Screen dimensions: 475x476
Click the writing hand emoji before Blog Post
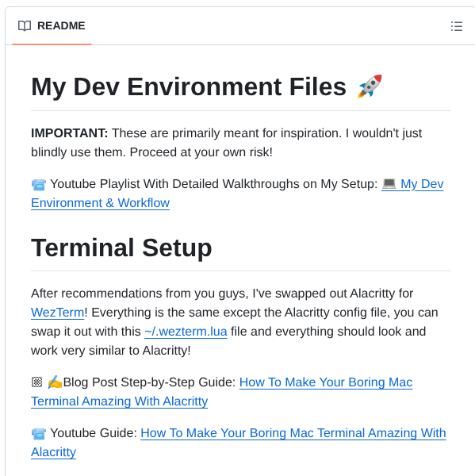coord(55,382)
